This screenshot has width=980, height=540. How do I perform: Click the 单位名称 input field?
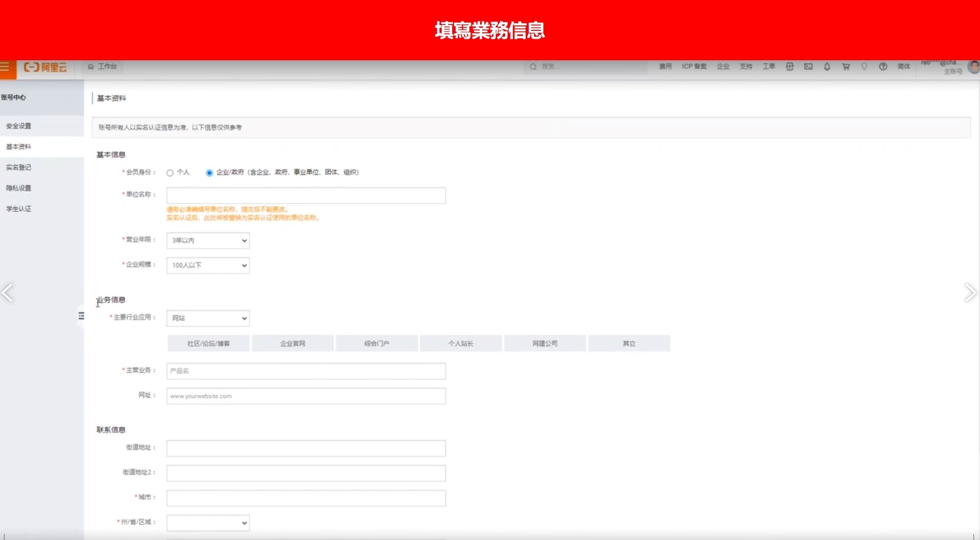pos(306,196)
